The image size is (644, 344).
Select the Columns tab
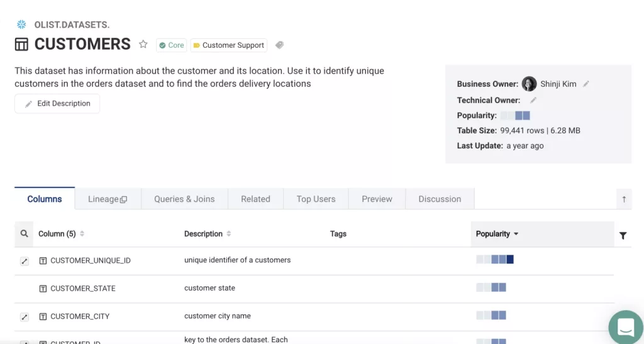click(x=45, y=199)
